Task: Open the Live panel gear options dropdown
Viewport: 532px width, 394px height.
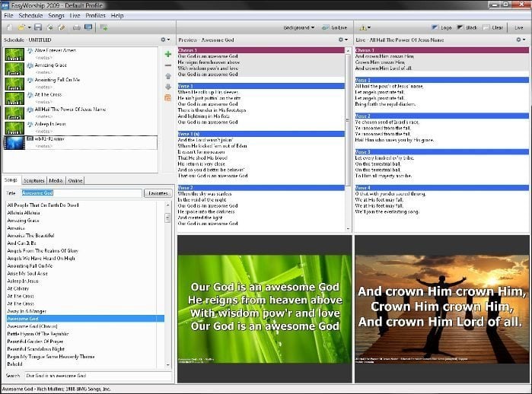Action: 521,40
